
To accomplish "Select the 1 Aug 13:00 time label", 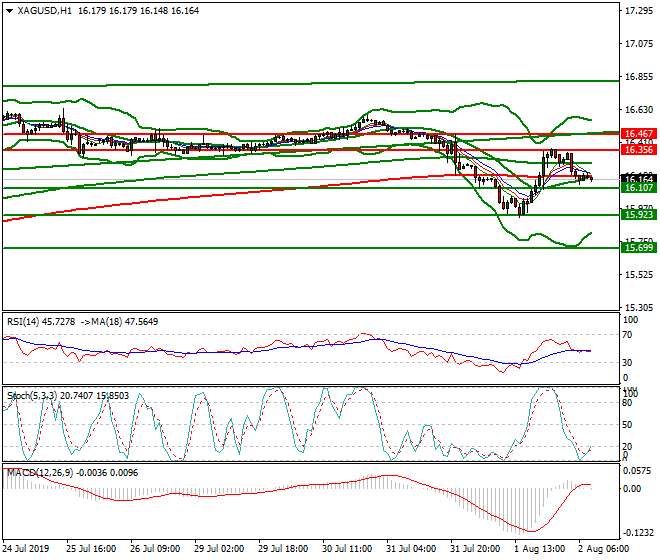I will (540, 549).
